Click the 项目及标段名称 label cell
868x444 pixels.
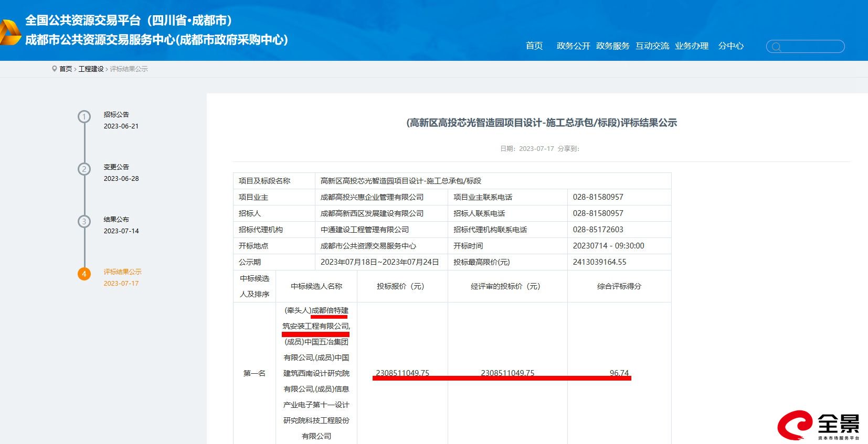coord(274,181)
